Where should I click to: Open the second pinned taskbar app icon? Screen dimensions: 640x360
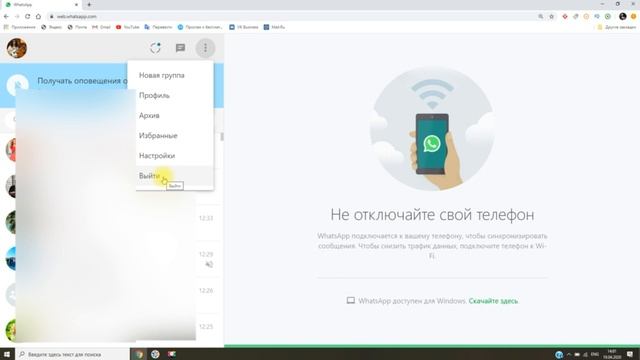click(x=155, y=354)
